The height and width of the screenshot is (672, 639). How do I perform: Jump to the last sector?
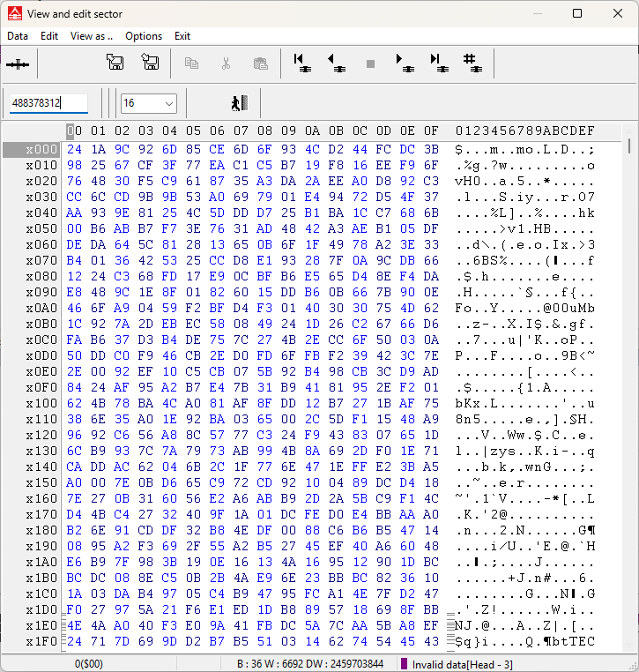pos(437,63)
